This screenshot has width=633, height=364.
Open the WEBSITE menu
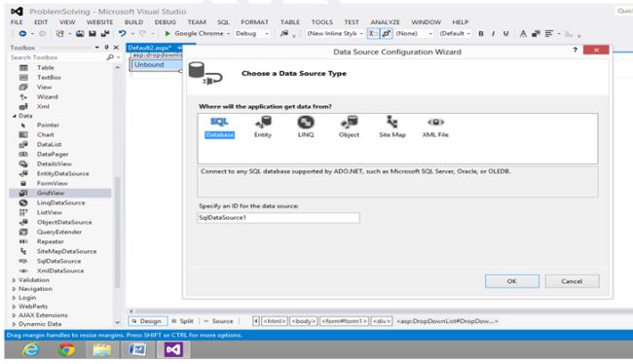[x=99, y=22]
